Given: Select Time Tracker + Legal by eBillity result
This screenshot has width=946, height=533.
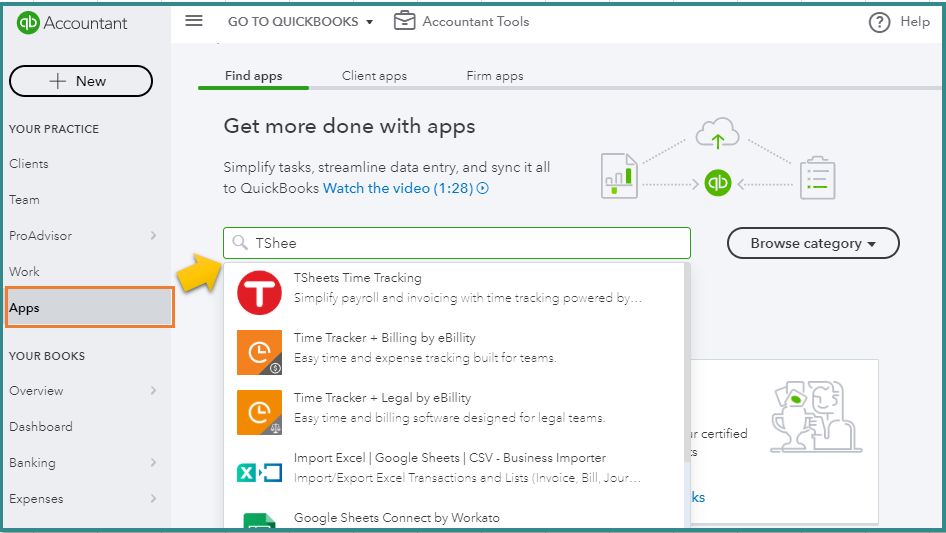Looking at the screenshot, I should tap(456, 412).
